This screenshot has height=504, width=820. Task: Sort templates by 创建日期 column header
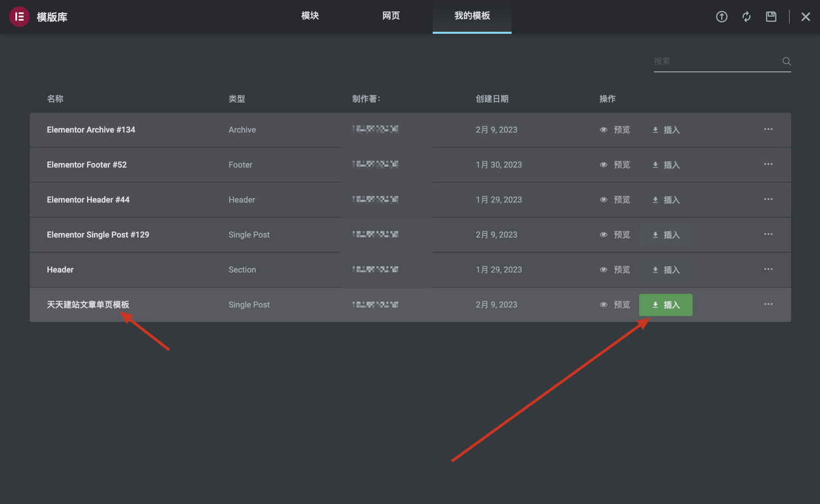(x=492, y=99)
